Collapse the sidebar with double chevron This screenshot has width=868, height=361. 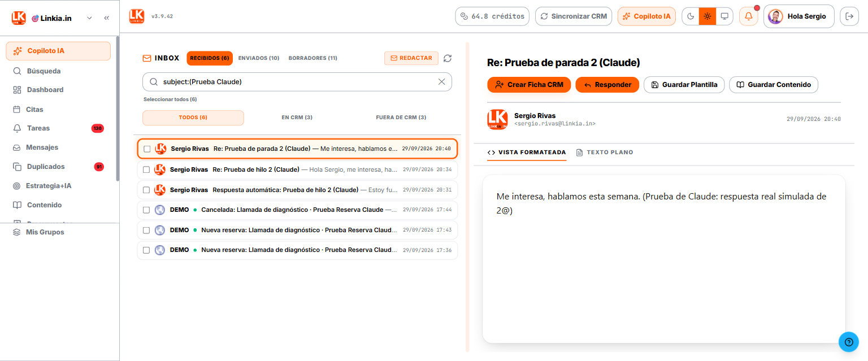coord(107,18)
